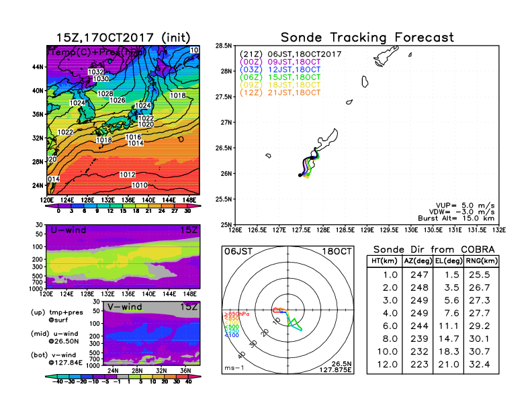Click the green '<500' hodograph legend entry

click(x=231, y=327)
